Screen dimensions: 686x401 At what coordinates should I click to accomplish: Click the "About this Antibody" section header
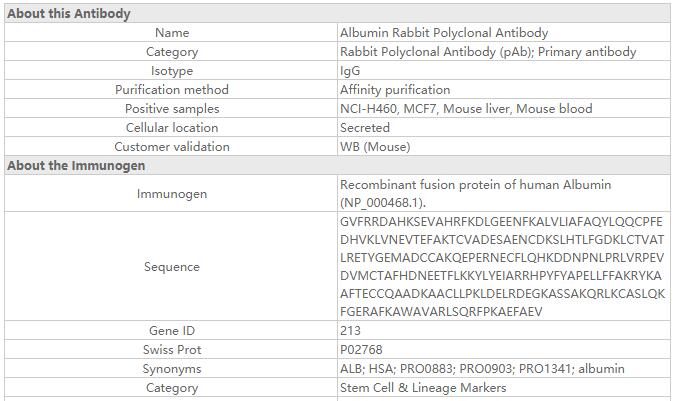69,14
